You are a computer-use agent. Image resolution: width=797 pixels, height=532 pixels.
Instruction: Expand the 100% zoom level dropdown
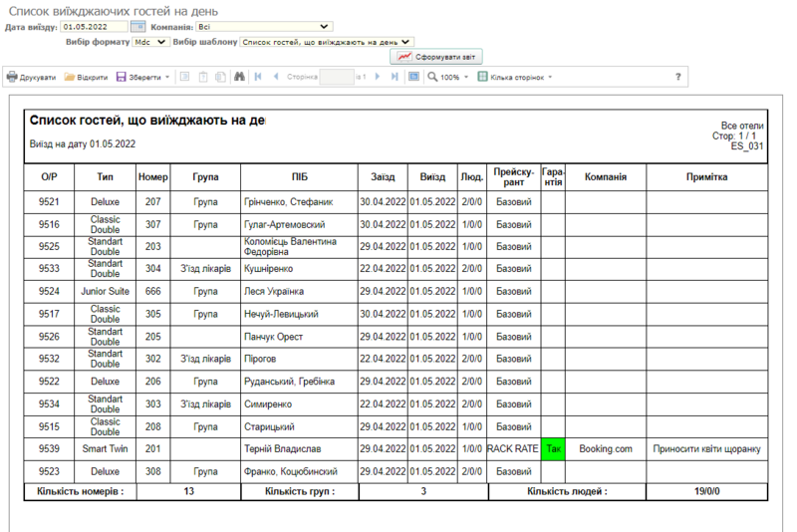pyautogui.click(x=466, y=77)
